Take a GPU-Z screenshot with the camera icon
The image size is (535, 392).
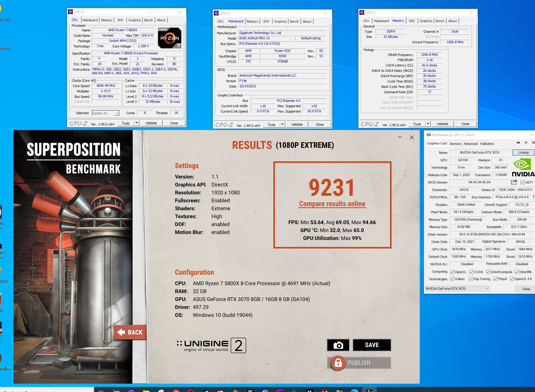[518, 143]
